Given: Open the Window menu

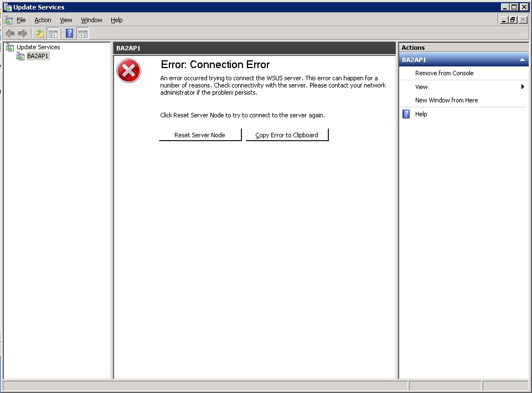Looking at the screenshot, I should (x=91, y=20).
